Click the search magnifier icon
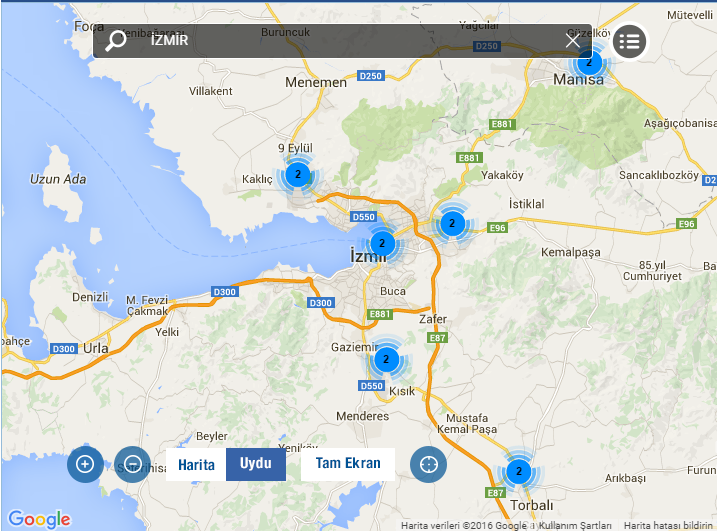This screenshot has width=717, height=531. pos(116,41)
